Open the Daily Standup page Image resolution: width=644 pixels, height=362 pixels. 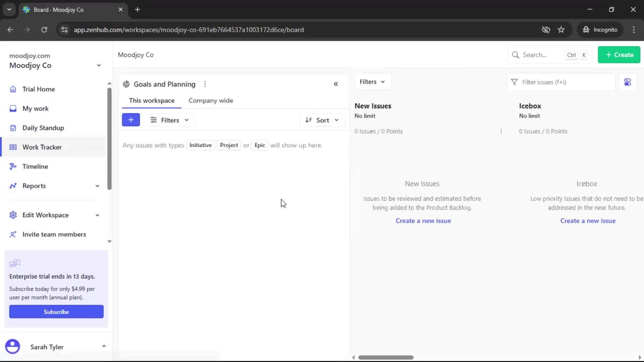(x=43, y=128)
